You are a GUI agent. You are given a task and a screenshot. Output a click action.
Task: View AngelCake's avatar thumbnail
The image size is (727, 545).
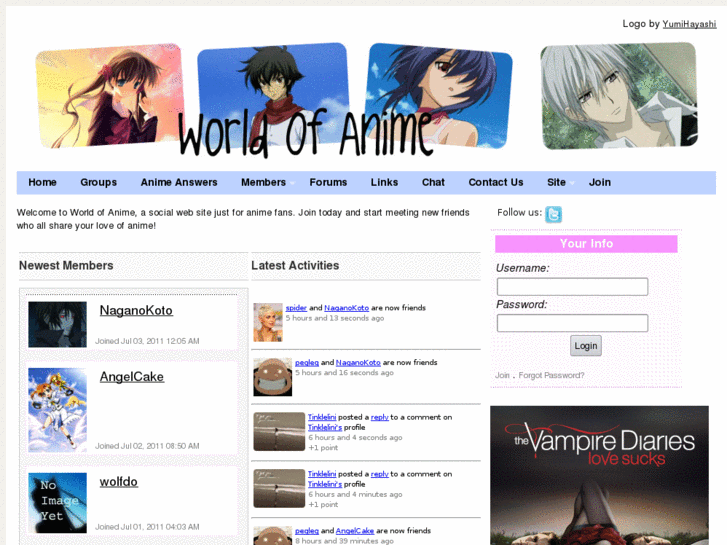click(x=57, y=410)
